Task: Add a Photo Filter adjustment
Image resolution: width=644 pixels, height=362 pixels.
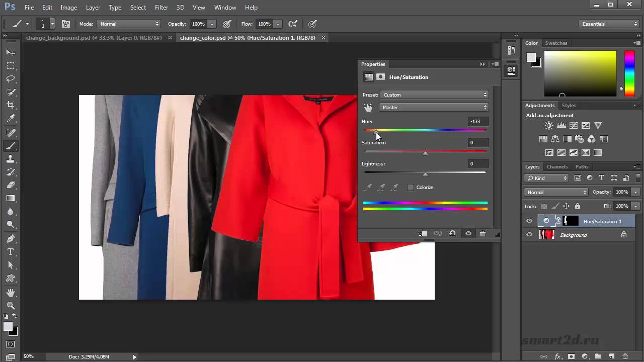Action: (x=580, y=139)
